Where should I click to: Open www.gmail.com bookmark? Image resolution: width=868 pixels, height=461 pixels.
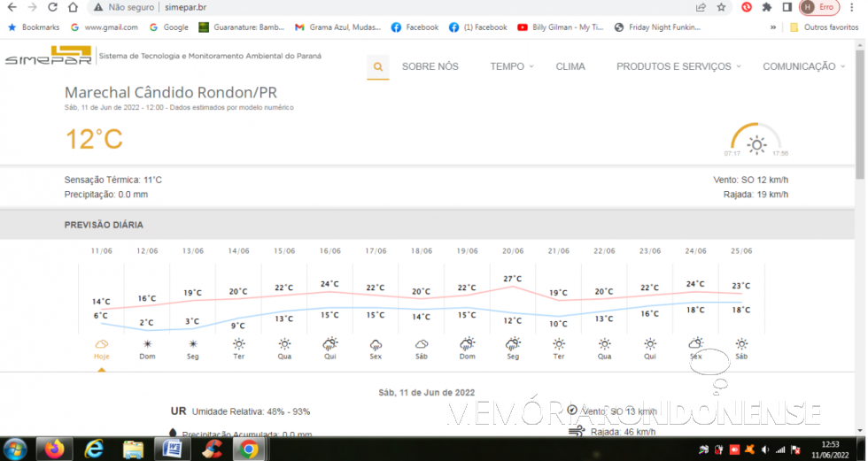click(x=105, y=27)
